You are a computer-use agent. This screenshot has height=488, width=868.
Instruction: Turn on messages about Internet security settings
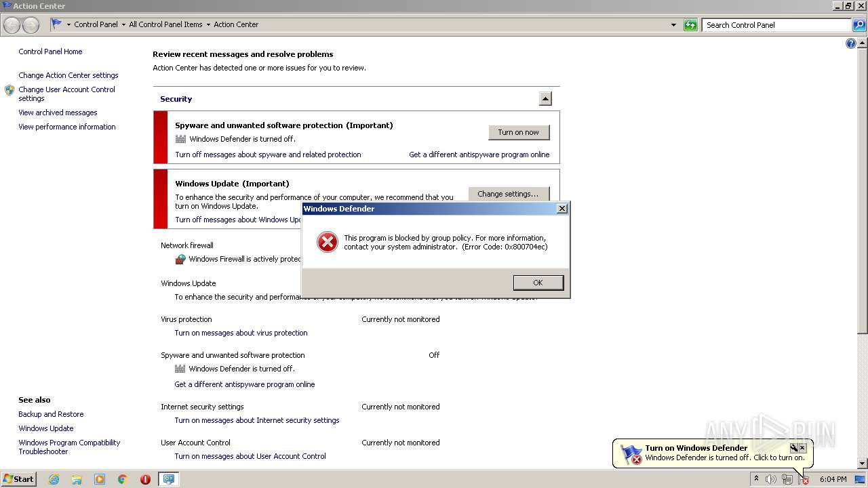coord(257,420)
